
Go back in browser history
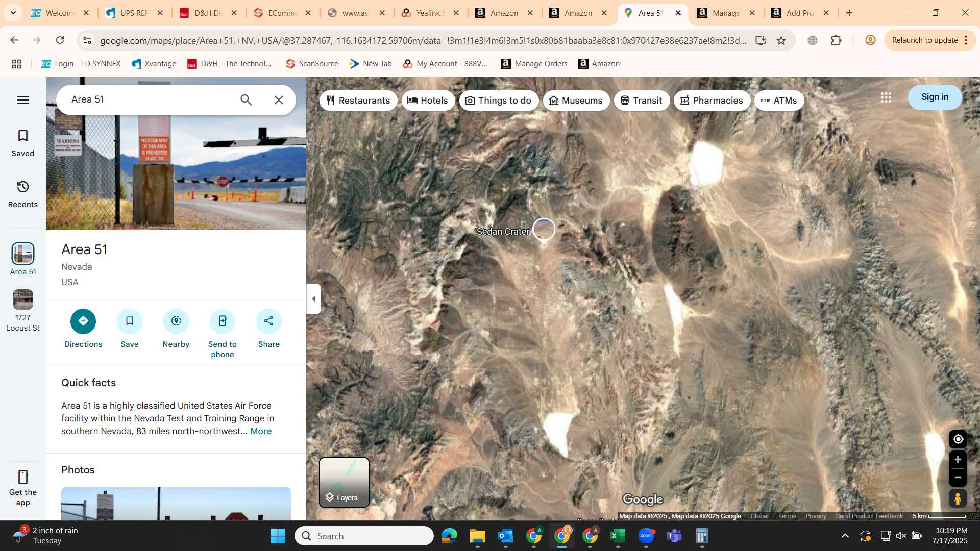point(14,40)
